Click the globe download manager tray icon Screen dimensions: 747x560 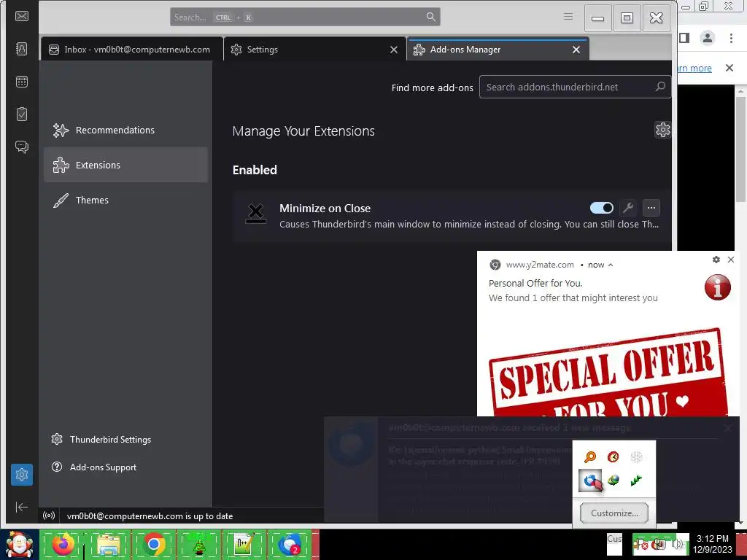(613, 481)
